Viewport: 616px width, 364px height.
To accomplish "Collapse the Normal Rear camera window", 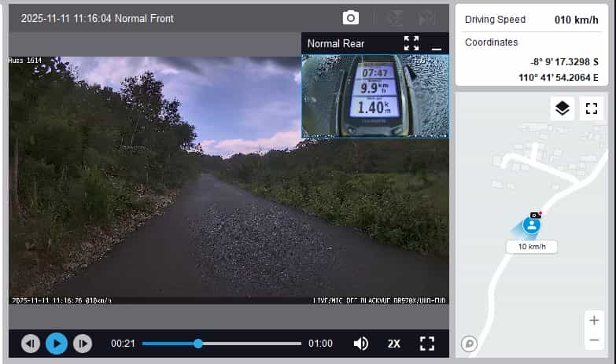I will (x=437, y=44).
